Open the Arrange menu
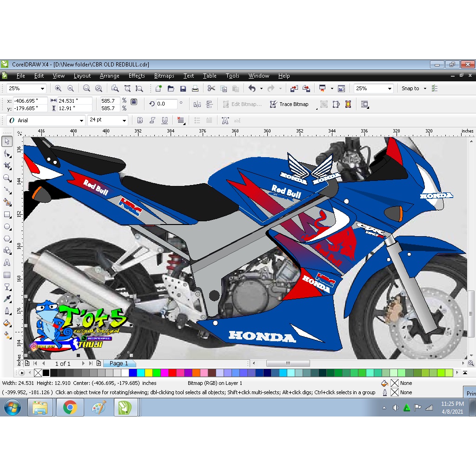 point(109,76)
